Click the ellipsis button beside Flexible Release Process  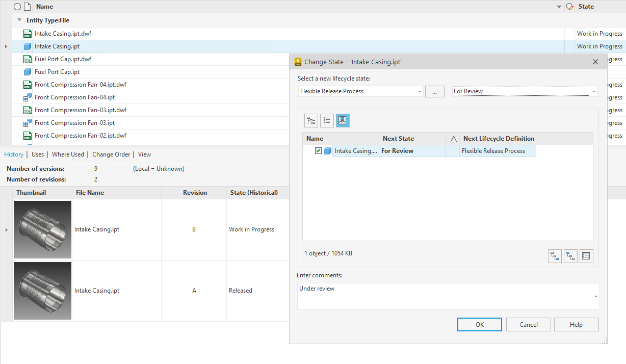434,91
